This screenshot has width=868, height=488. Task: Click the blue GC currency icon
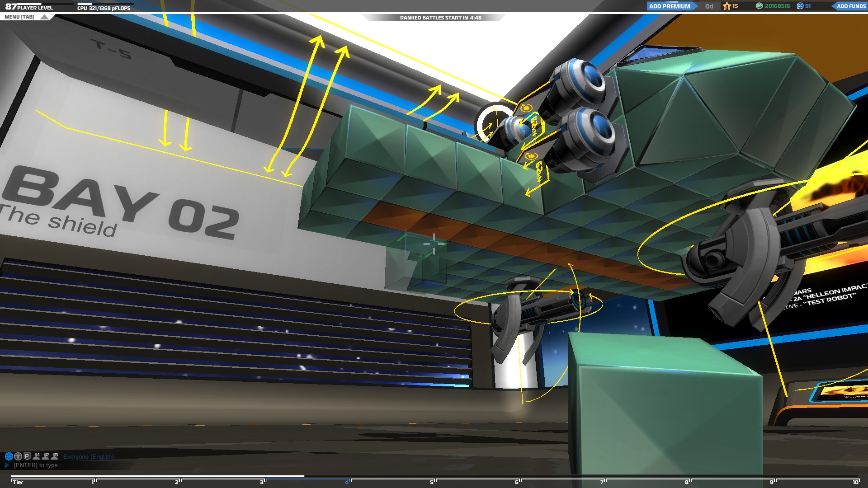(800, 6)
